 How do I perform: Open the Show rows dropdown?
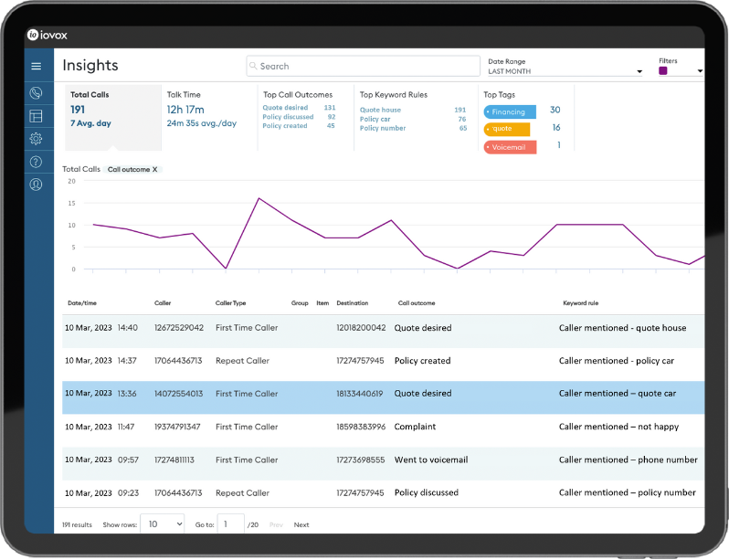(x=165, y=524)
